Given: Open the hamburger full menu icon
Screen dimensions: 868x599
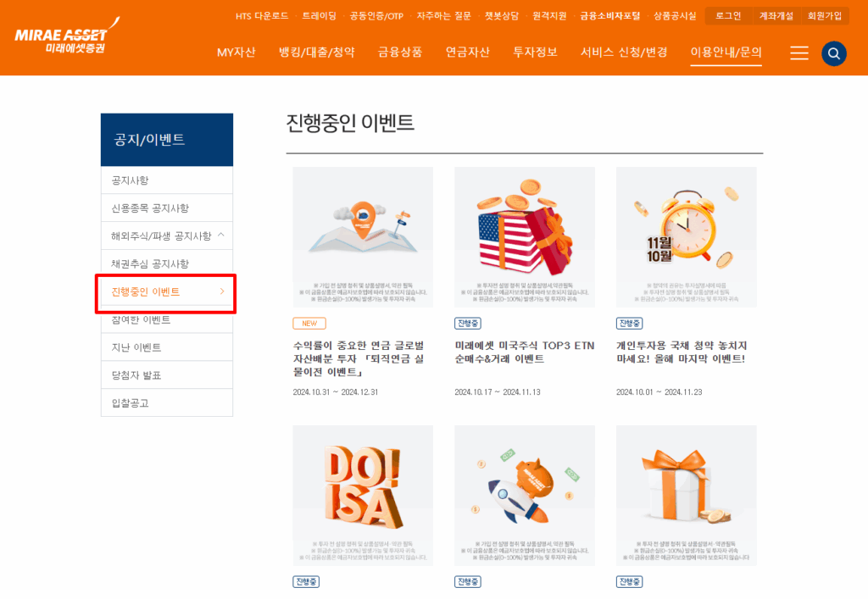Looking at the screenshot, I should tap(798, 53).
